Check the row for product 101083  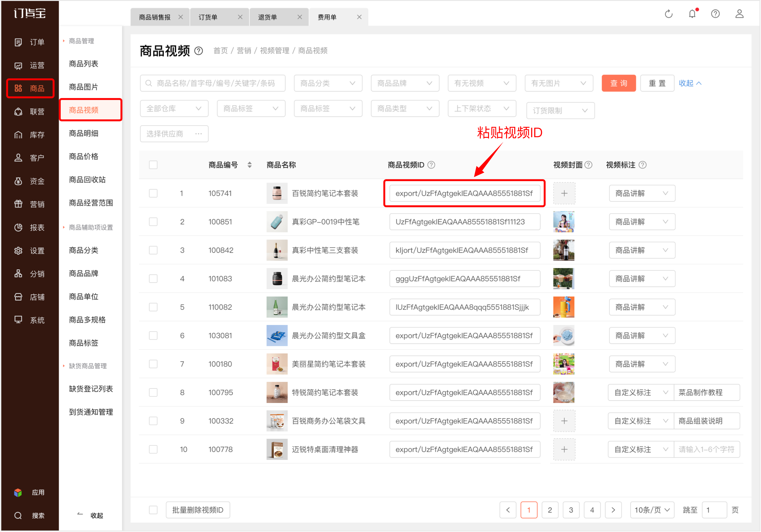(153, 279)
